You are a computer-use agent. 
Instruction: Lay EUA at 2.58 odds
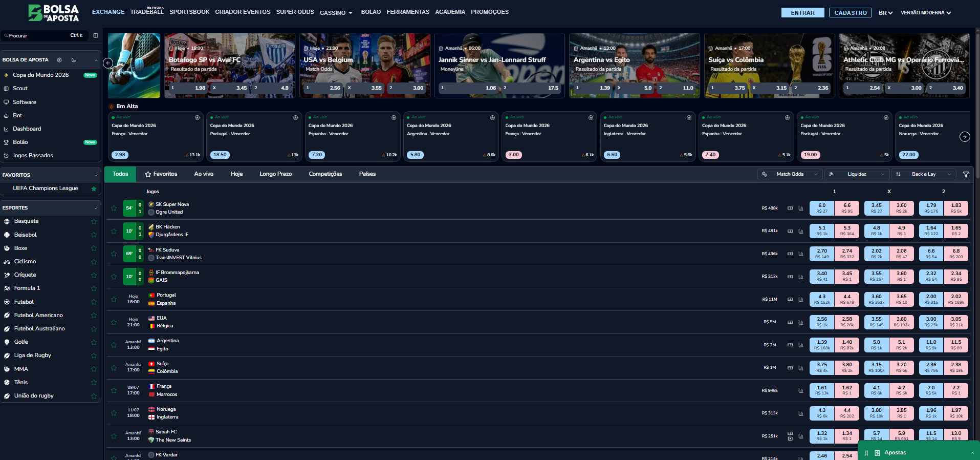(847, 322)
